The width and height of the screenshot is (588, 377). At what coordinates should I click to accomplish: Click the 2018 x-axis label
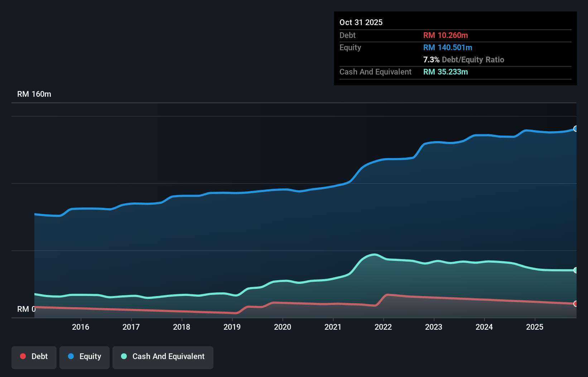[x=182, y=327]
